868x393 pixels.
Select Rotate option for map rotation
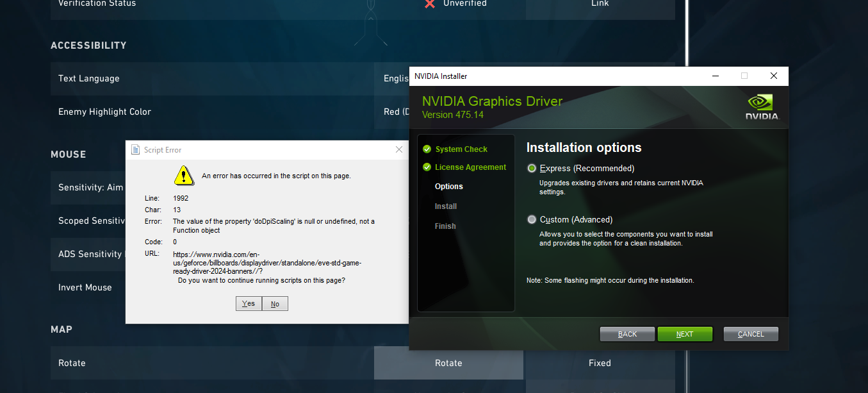coord(448,363)
